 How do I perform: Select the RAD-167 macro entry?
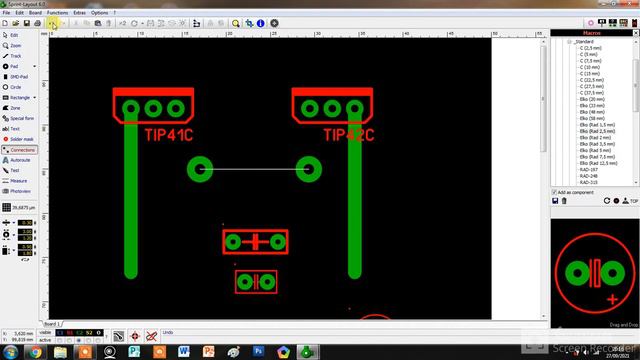tap(589, 169)
